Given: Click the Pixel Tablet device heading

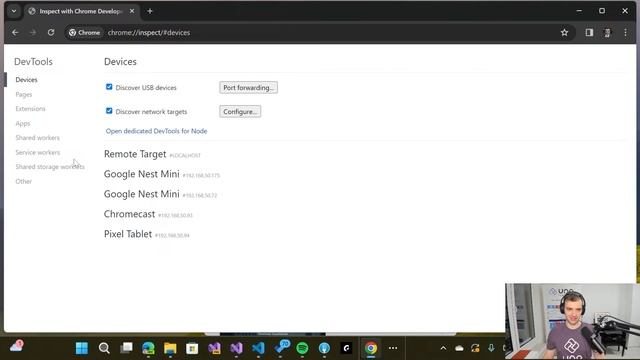Looking at the screenshot, I should coord(128,234).
